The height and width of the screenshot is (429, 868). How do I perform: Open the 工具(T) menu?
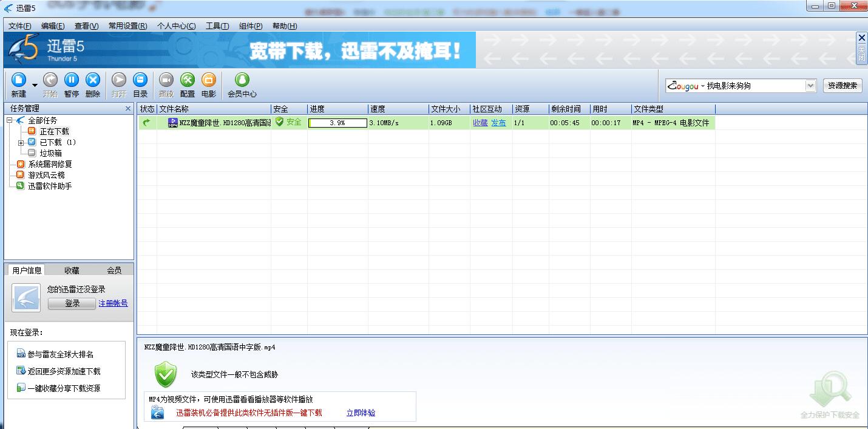coord(217,26)
